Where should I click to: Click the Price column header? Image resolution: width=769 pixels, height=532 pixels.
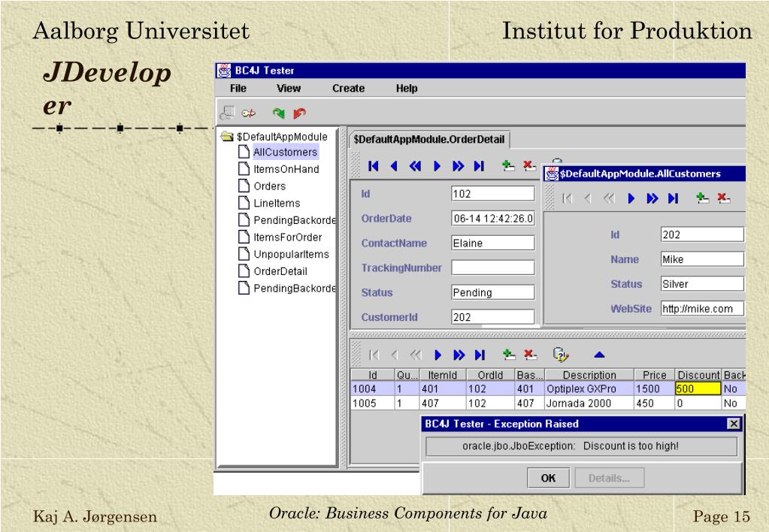pos(655,375)
